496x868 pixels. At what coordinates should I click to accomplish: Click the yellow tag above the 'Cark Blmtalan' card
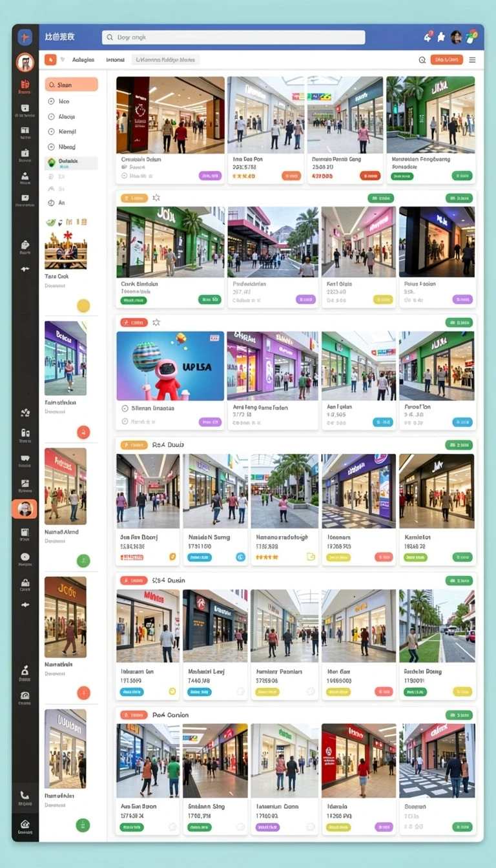134,198
